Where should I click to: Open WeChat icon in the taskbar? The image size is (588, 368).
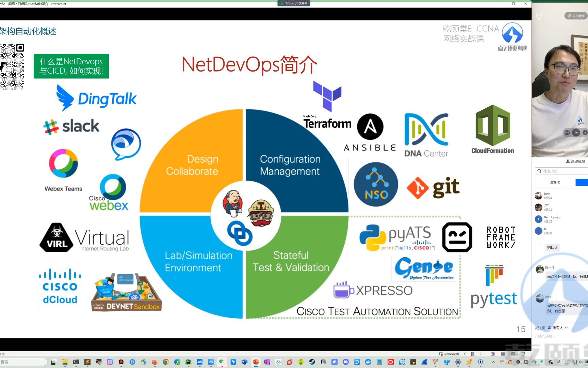222,362
